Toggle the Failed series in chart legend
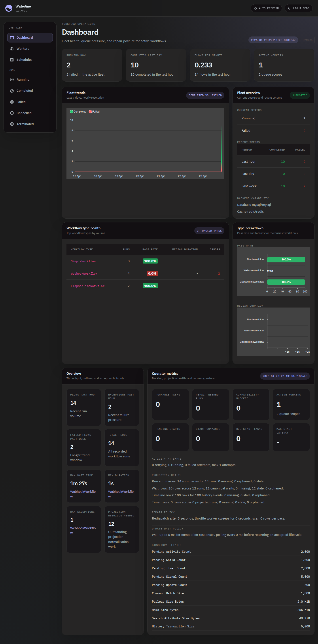The height and width of the screenshot is (644, 318). click(x=94, y=111)
